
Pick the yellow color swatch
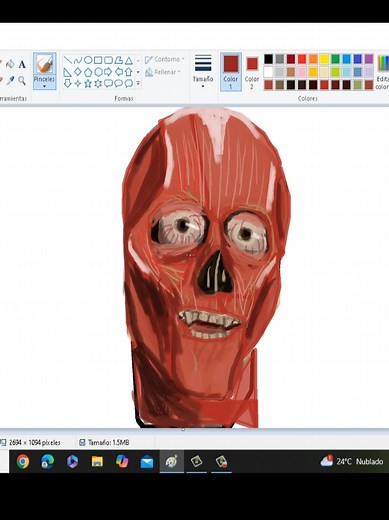click(x=324, y=59)
